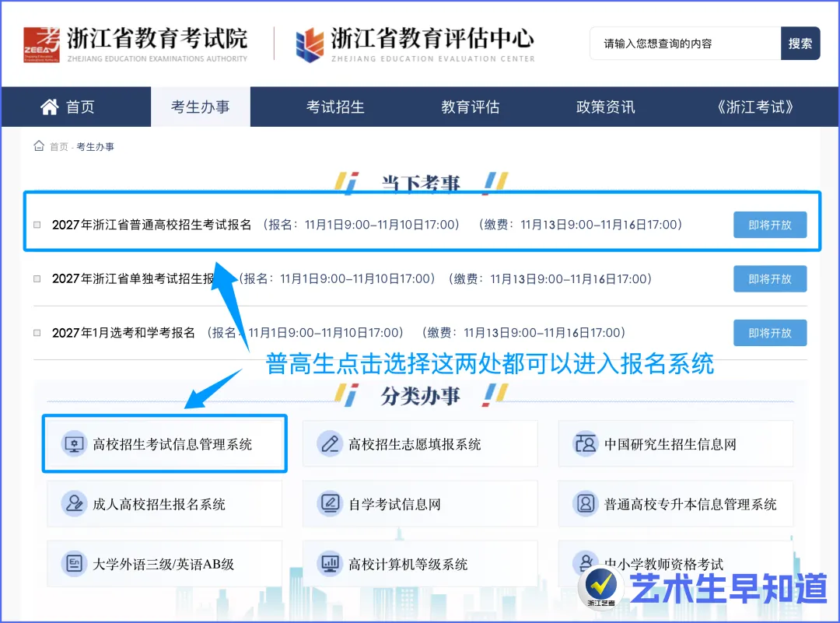840x623 pixels.
Task: Open 普通高校专升本信息管理系统 link
Action: (x=676, y=503)
